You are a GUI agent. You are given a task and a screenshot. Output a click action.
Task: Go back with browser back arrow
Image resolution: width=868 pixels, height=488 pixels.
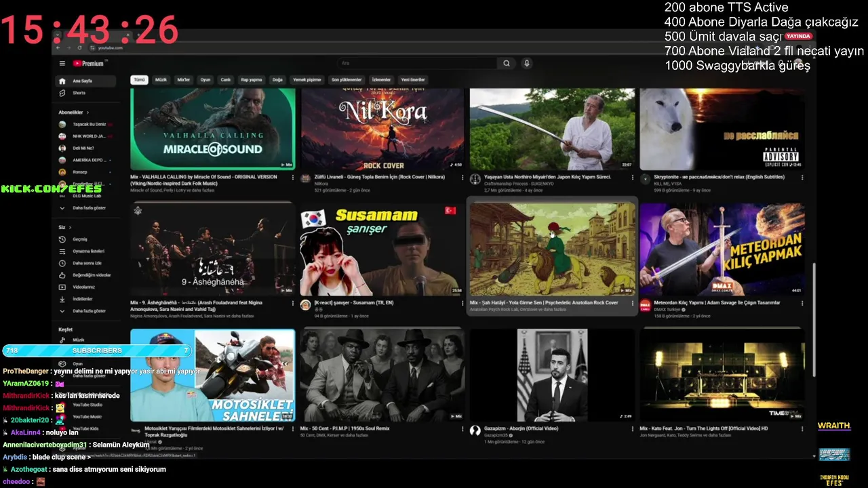point(58,47)
